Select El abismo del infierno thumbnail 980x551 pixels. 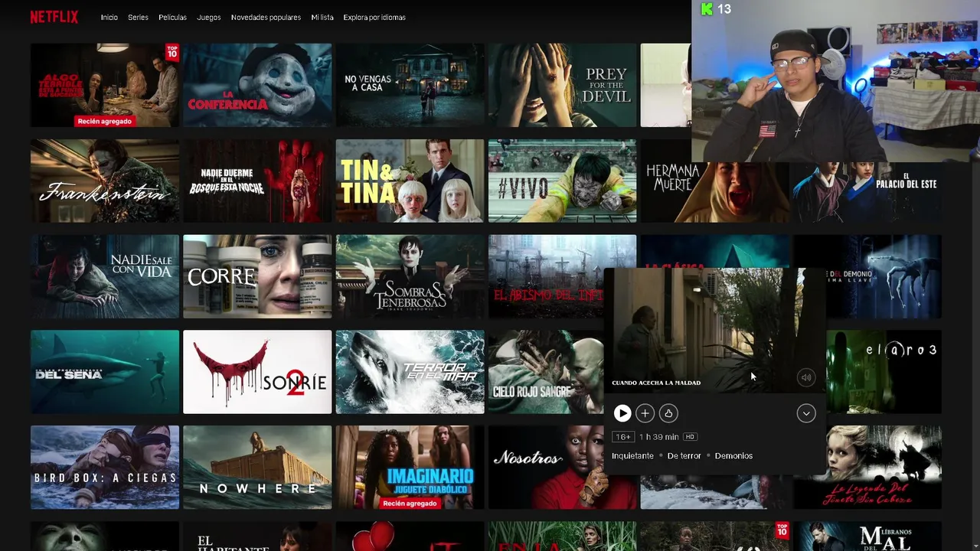pos(545,276)
